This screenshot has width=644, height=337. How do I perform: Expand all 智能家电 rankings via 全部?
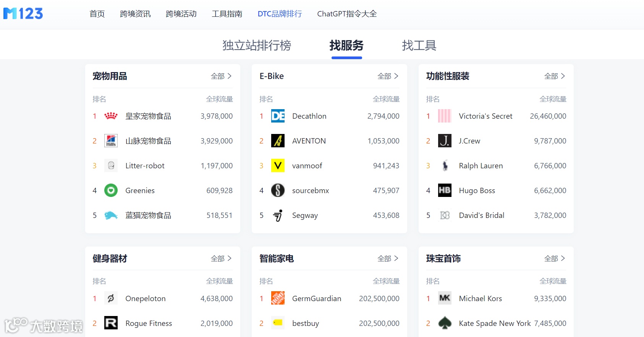point(388,259)
